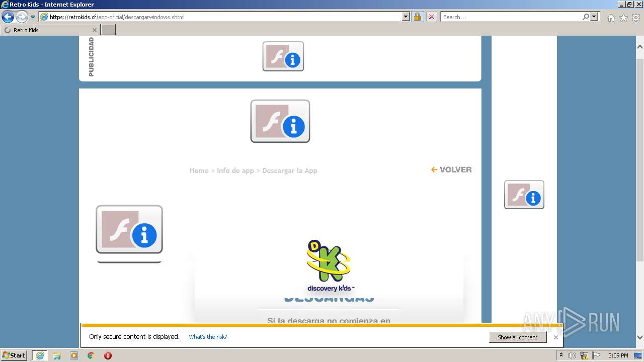Screen dimensions: 644x362
Task: Click the search magnifier icon
Action: (x=586, y=17)
